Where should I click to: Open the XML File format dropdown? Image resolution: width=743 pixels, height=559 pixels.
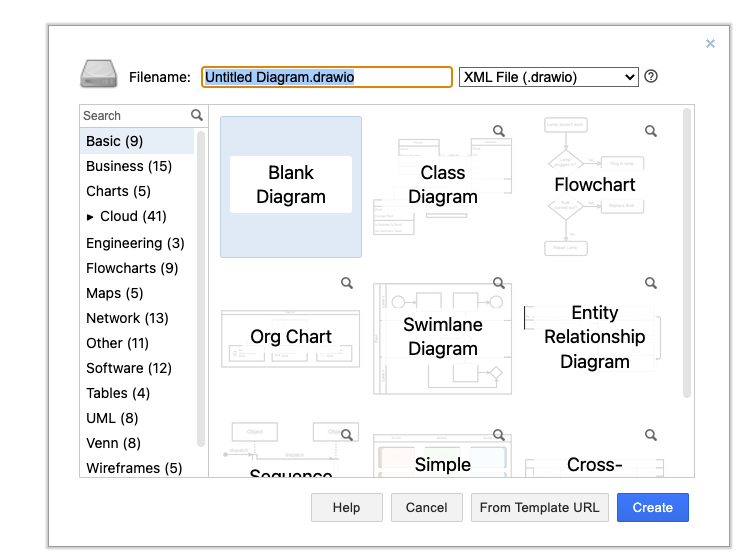point(548,77)
